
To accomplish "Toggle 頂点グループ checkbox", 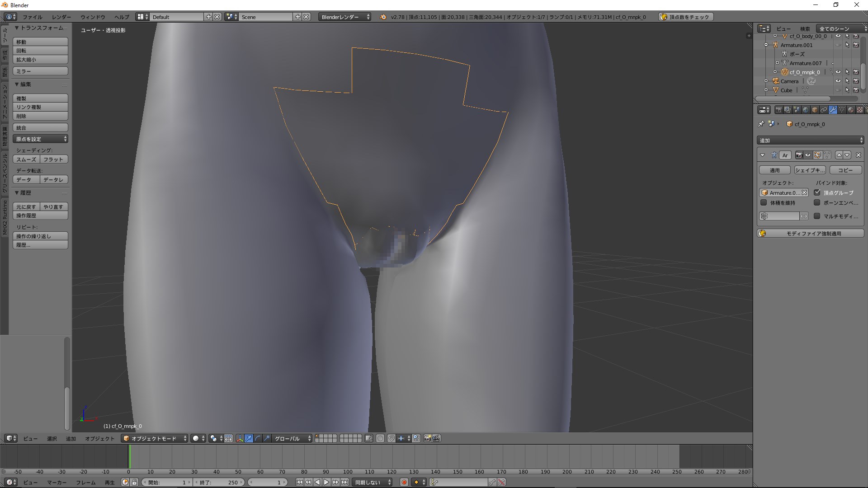I will click(x=817, y=192).
